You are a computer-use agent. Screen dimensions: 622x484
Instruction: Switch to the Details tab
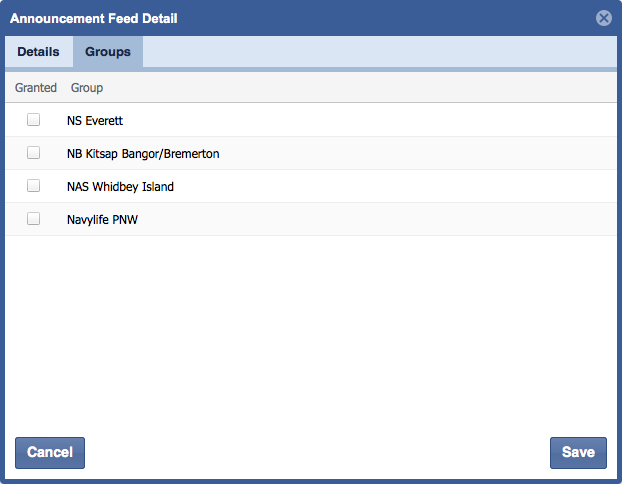point(38,52)
